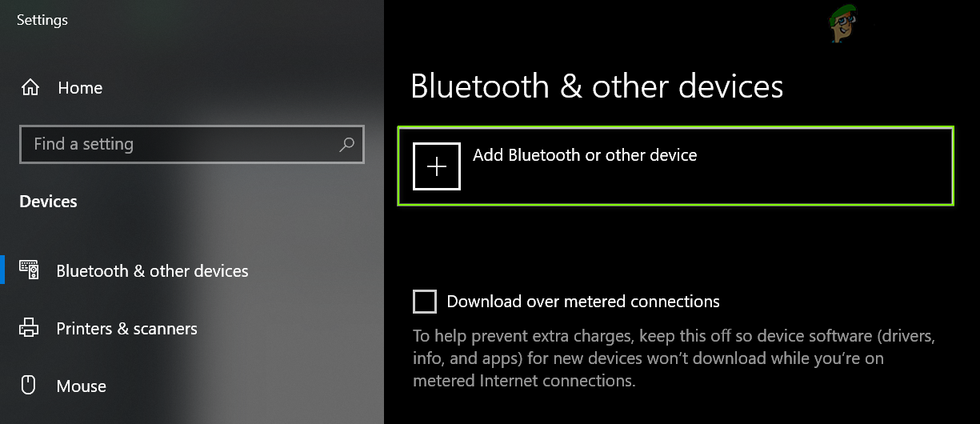Enable Download over metered connections checkbox

click(x=425, y=302)
